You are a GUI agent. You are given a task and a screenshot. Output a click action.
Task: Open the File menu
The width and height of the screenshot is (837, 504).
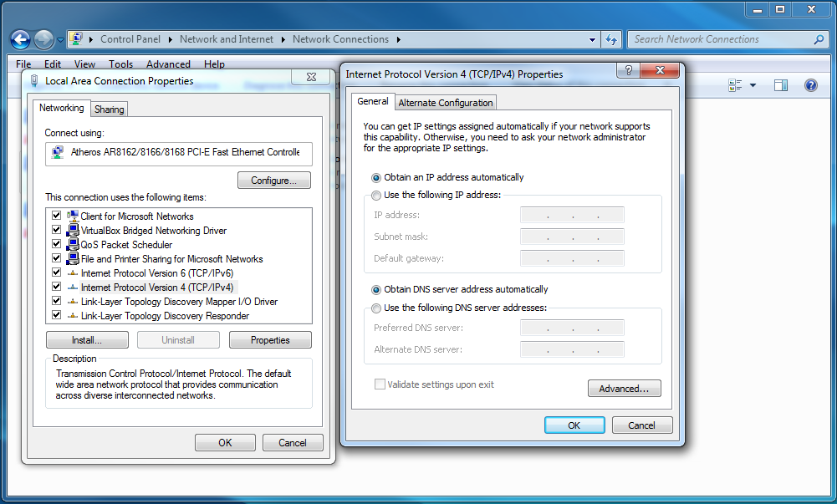click(23, 64)
